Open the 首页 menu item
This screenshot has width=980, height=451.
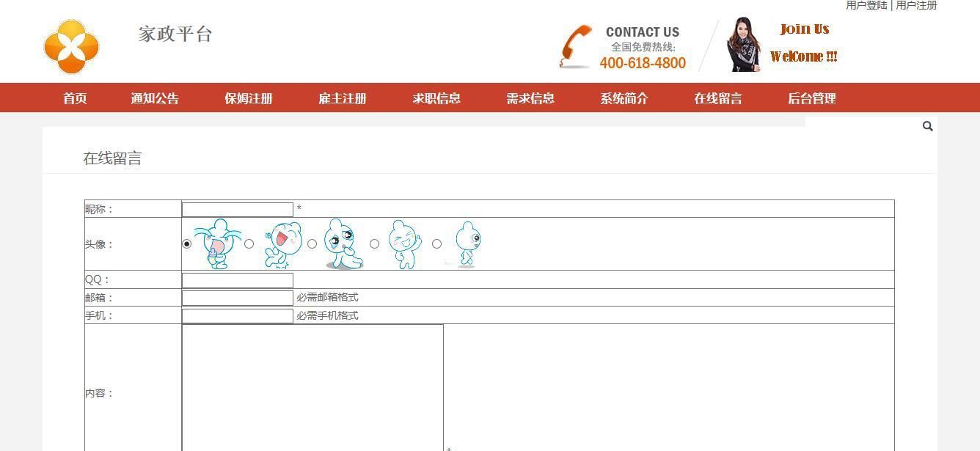[75, 98]
